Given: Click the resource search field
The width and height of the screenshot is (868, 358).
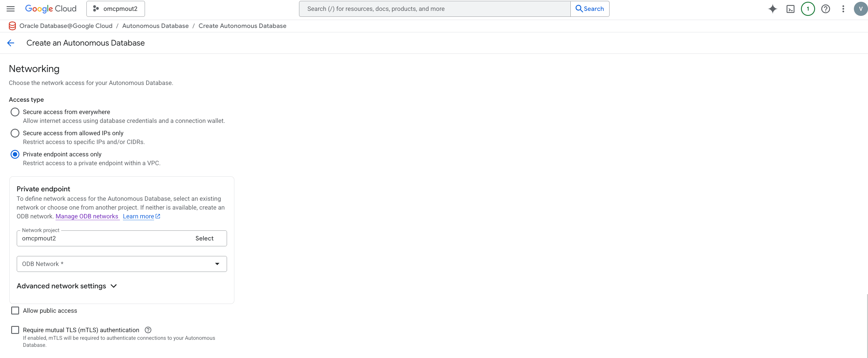Looking at the screenshot, I should coord(434,9).
